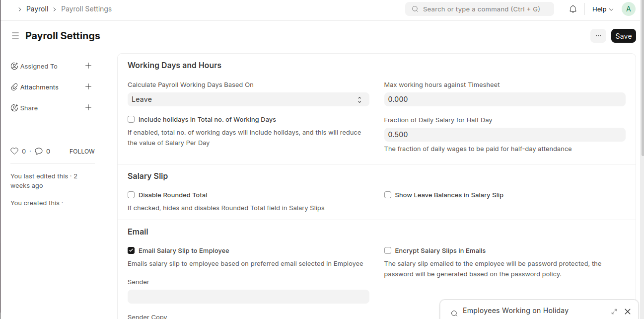Click the plus icon next to Assigned To

click(88, 66)
